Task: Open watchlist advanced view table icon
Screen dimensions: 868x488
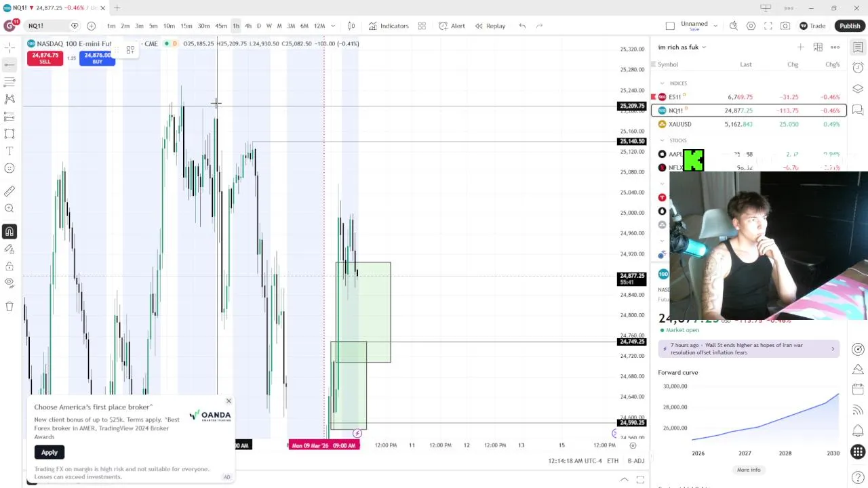Action: 818,47
